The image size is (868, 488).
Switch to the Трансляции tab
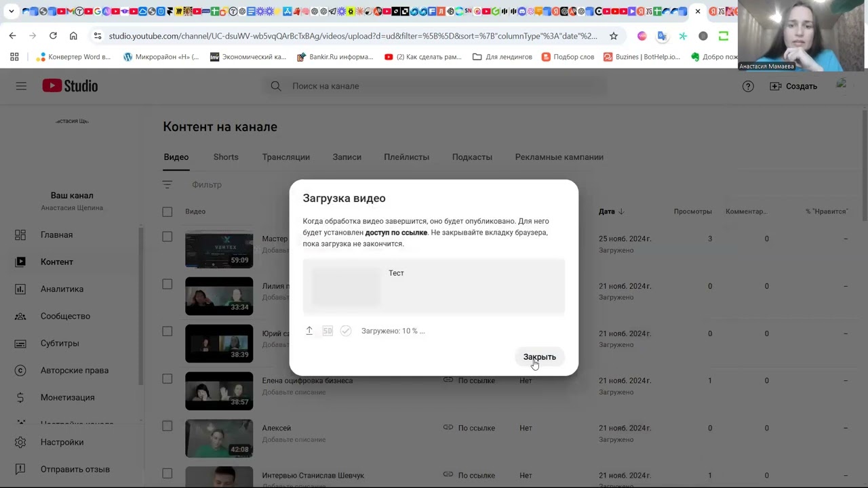286,157
